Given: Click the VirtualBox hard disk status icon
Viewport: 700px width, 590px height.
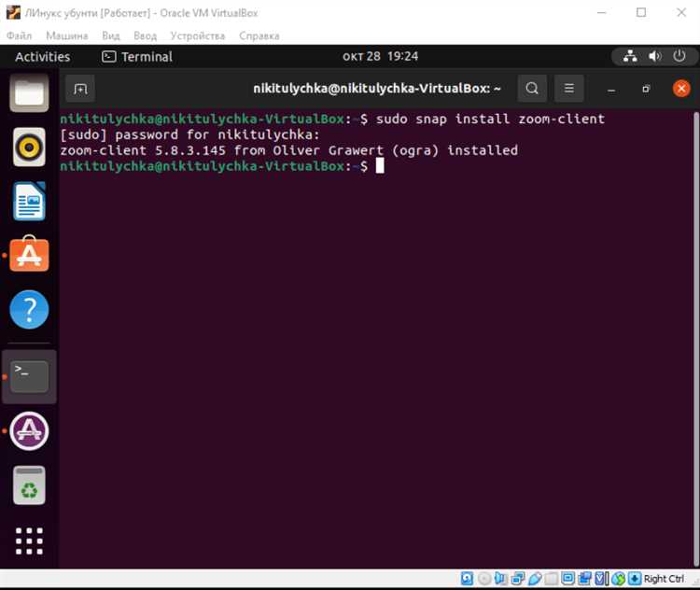Looking at the screenshot, I should pyautogui.click(x=467, y=579).
